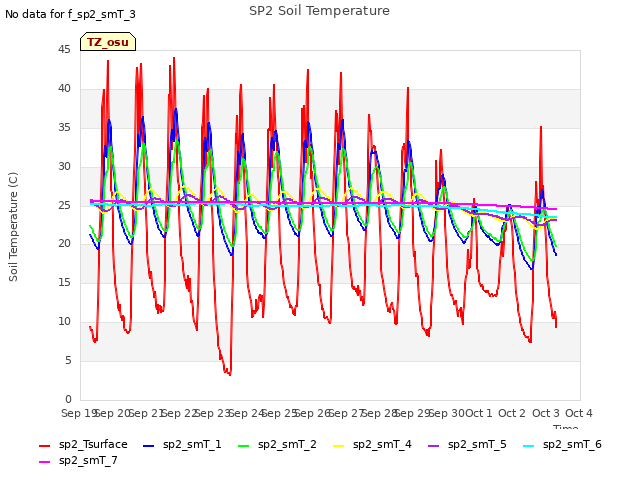Image resolution: width=640 pixels, height=480 pixels.
Task: Click the 40 y-axis tick label
Action: (64, 88)
